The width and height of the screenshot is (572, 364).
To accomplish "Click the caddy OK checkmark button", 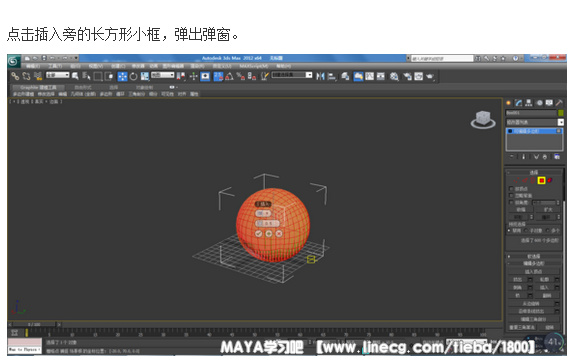I will (x=259, y=233).
